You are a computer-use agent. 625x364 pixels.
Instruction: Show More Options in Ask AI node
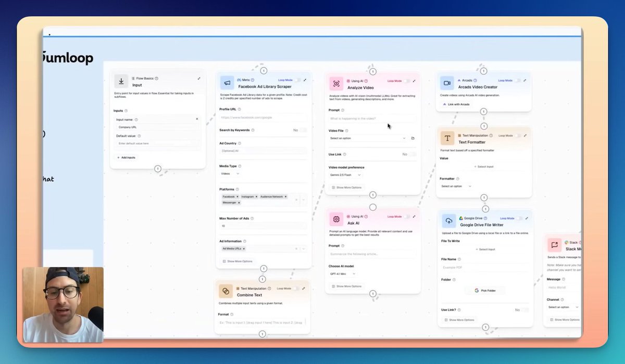347,286
